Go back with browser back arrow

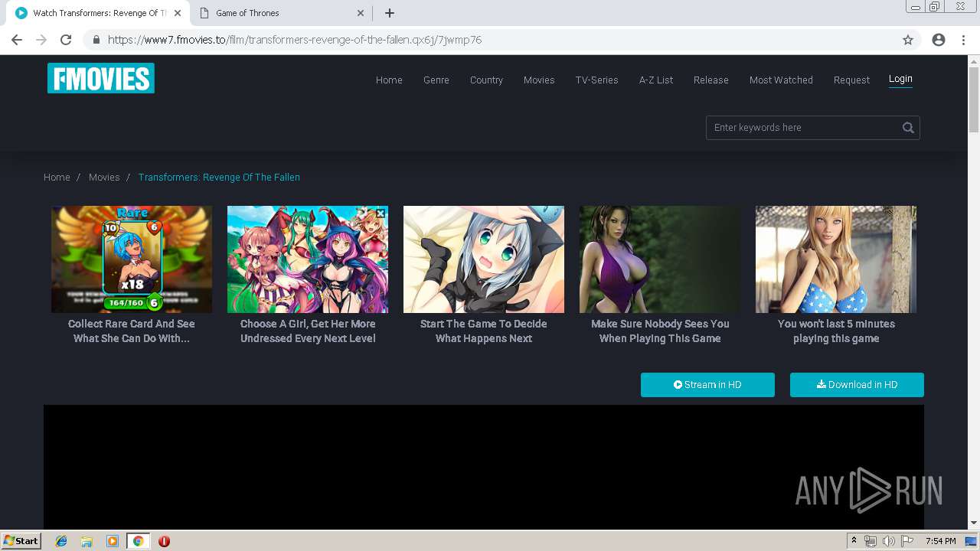click(x=17, y=40)
